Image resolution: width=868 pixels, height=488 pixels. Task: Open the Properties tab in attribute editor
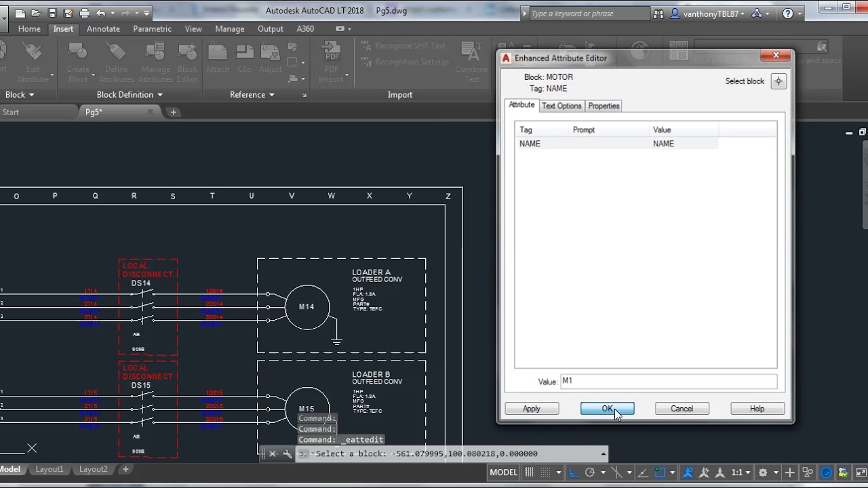pos(604,106)
